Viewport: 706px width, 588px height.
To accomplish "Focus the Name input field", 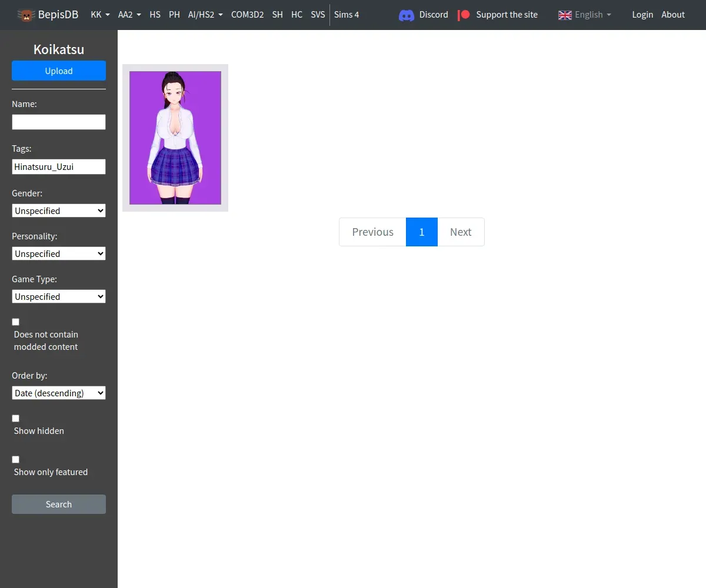I will pos(59,122).
